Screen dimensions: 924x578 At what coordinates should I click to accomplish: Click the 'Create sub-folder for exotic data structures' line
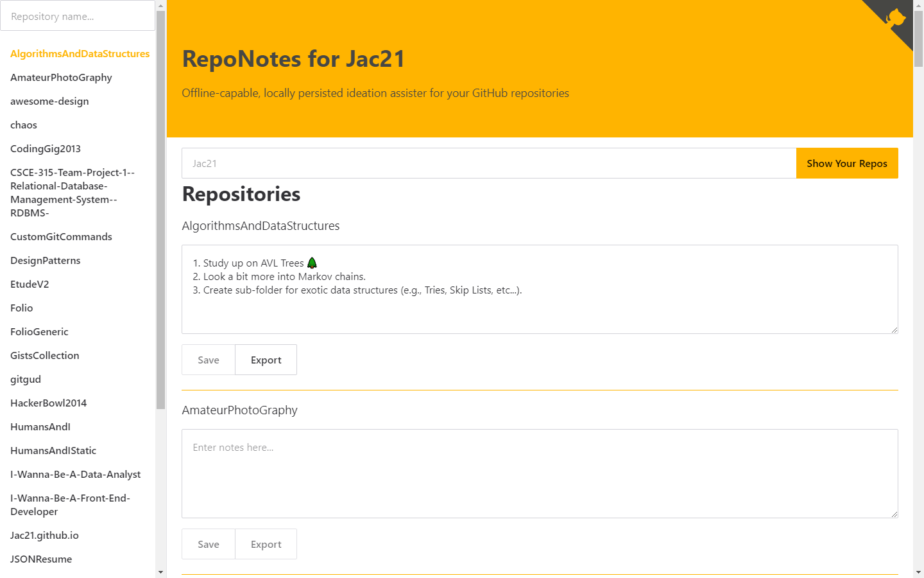click(357, 290)
